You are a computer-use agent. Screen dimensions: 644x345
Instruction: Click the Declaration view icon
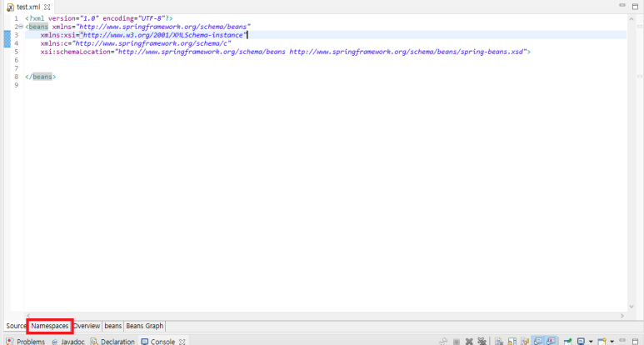coord(94,342)
